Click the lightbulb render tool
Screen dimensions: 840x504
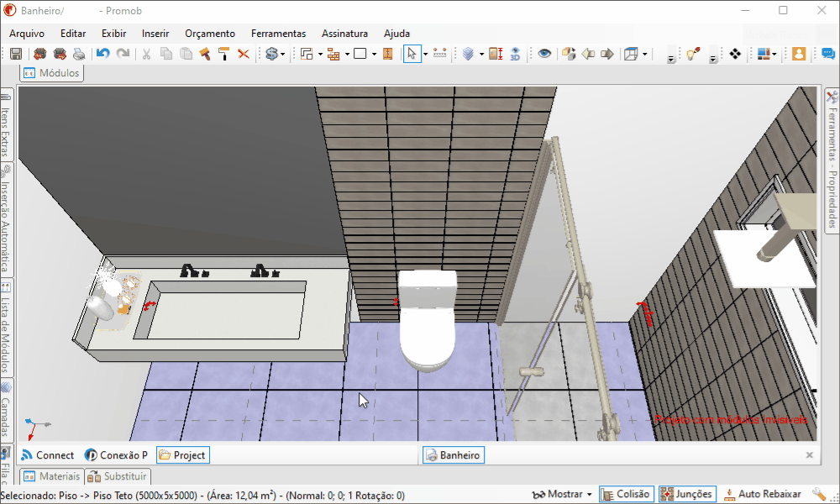(693, 54)
